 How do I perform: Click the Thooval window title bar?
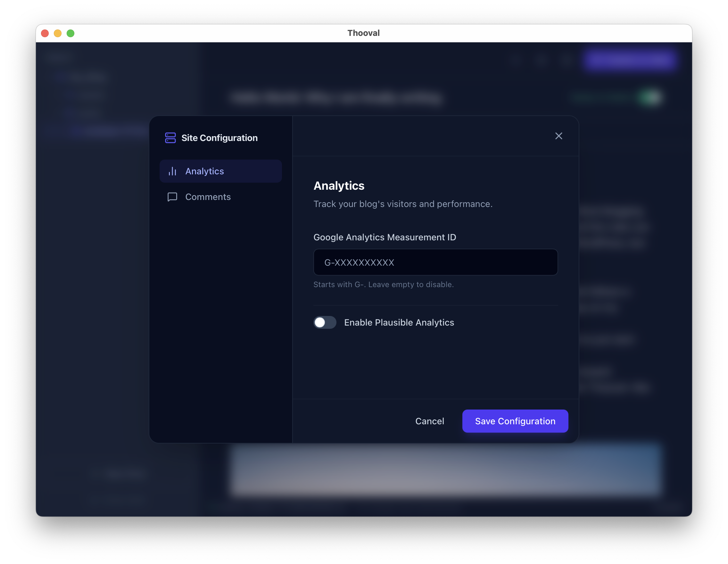pos(363,33)
